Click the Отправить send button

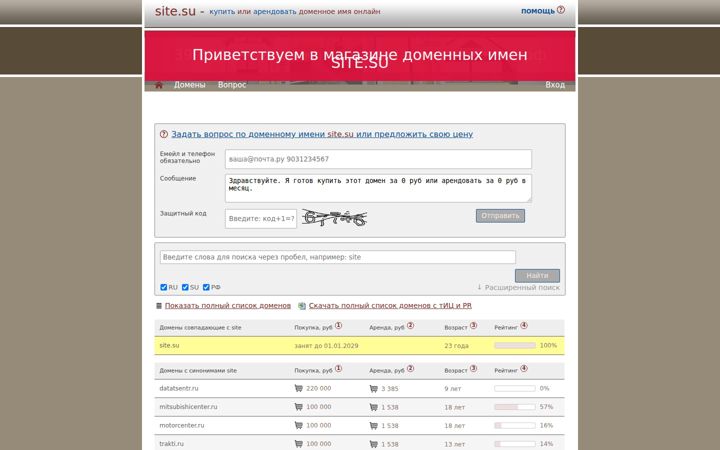coord(501,216)
